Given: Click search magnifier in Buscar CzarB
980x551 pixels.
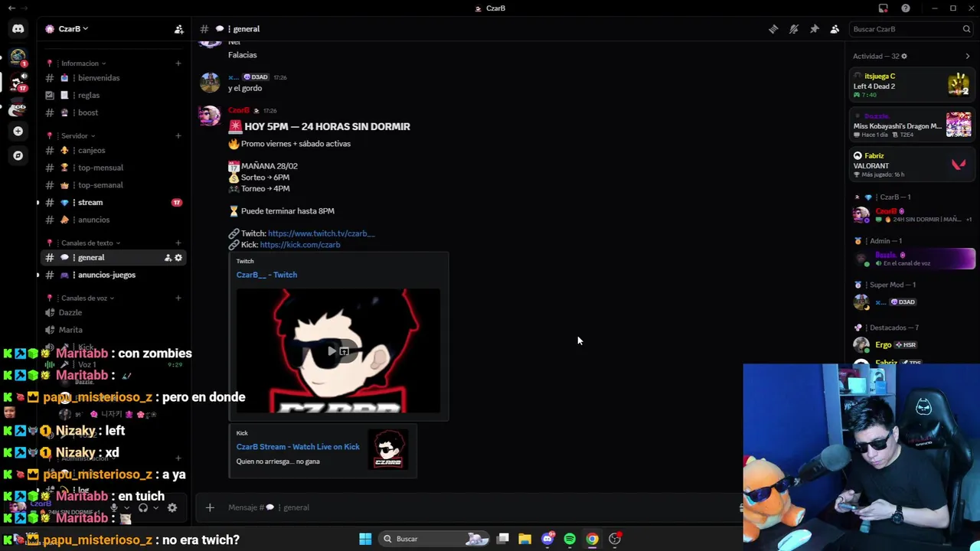Looking at the screenshot, I should click(966, 29).
